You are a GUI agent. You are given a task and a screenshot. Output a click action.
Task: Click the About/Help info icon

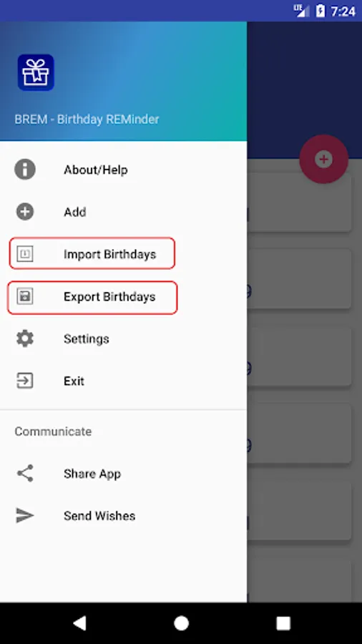click(x=25, y=170)
